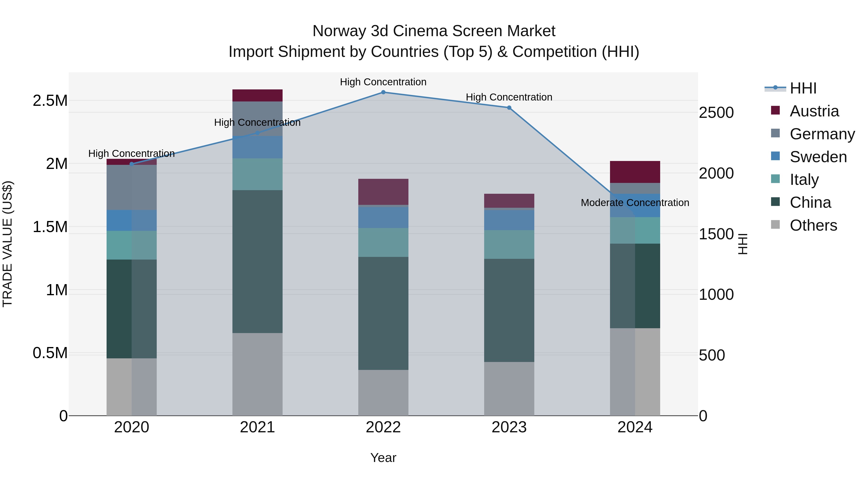Click the 2020 x-axis tick label
This screenshot has height=488, width=868.
[132, 427]
